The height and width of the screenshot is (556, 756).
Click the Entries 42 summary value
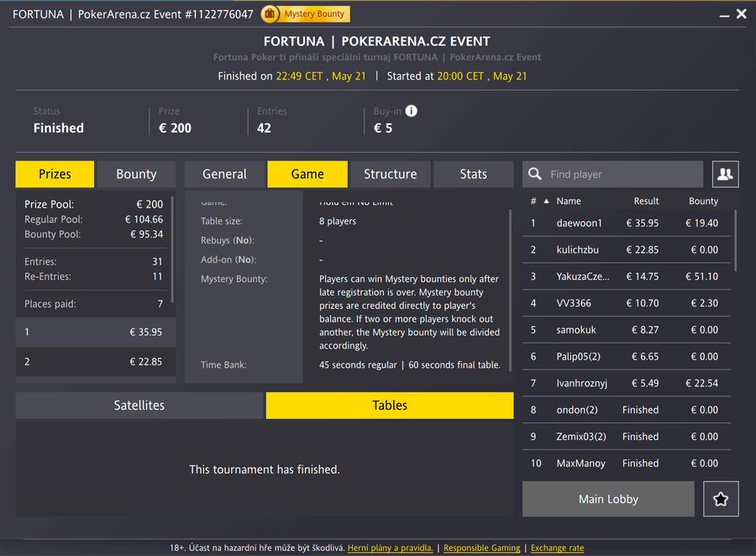pos(264,128)
